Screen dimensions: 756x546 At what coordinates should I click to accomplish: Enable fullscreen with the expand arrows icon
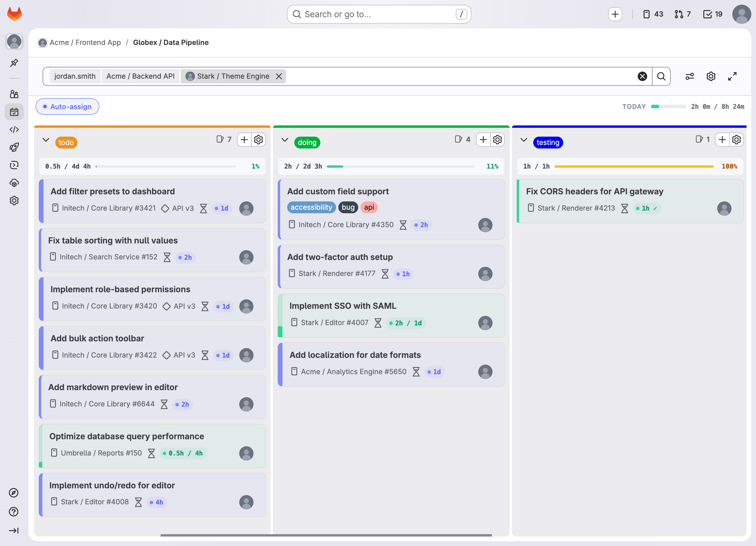tap(732, 76)
